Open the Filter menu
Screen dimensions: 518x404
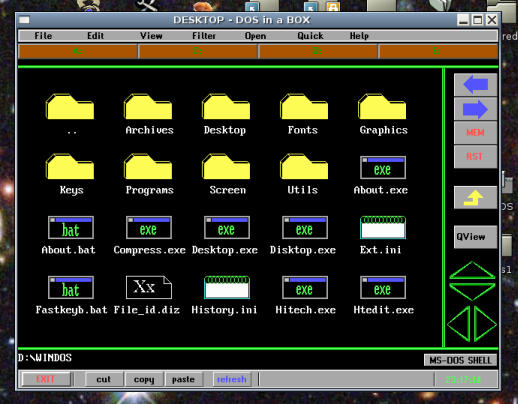[x=204, y=36]
